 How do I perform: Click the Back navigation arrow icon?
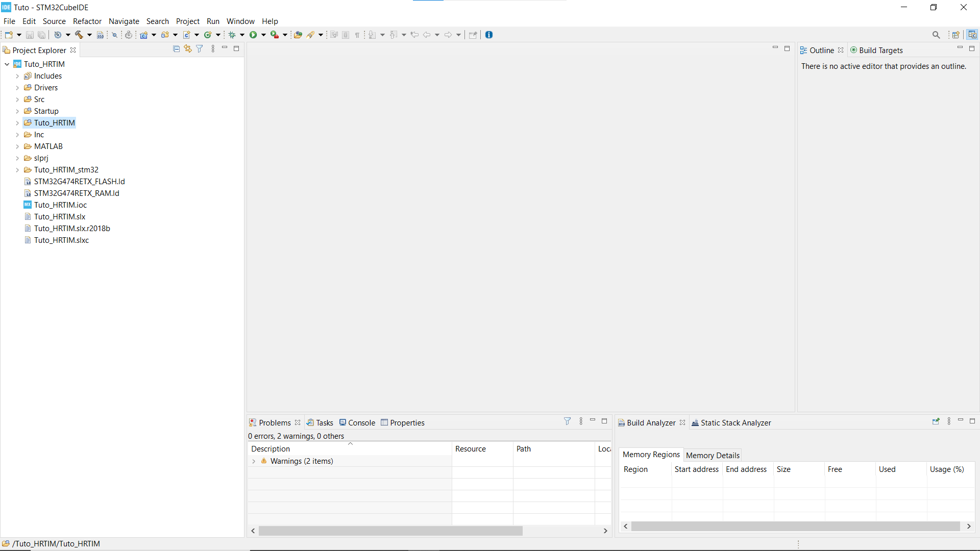point(427,35)
